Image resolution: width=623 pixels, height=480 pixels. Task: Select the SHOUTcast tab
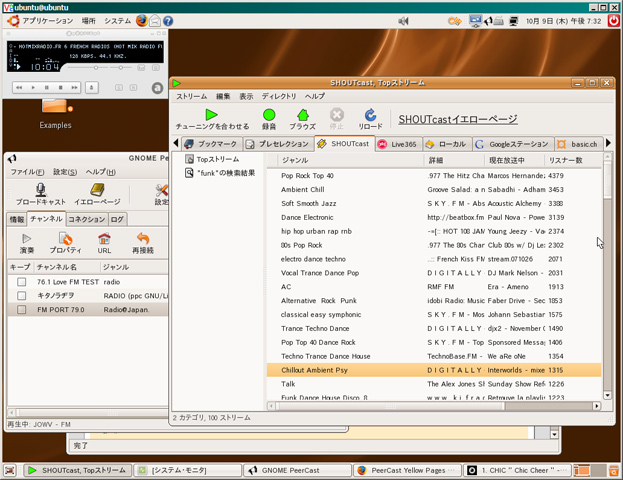pyautogui.click(x=344, y=143)
